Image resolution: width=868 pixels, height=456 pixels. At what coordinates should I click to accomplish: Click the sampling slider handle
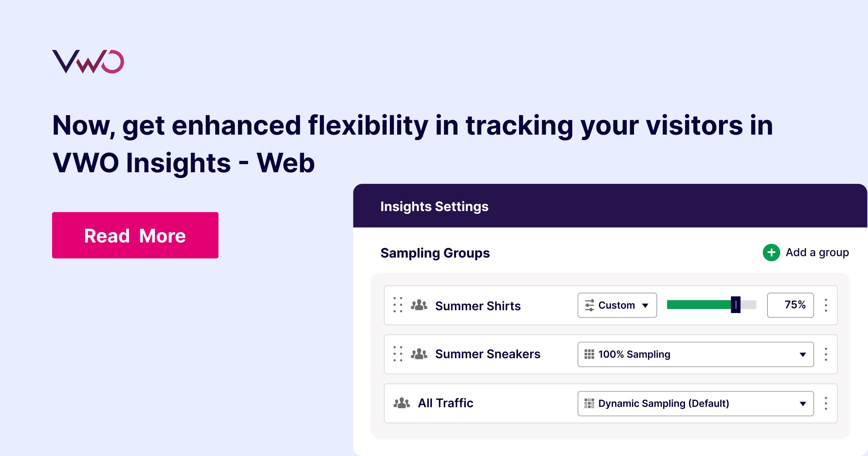pyautogui.click(x=736, y=305)
